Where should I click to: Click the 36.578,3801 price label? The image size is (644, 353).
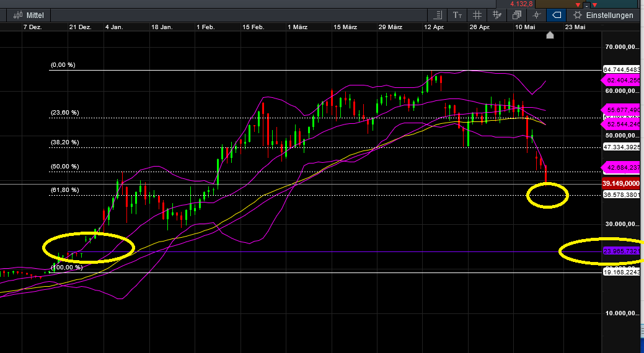point(621,195)
